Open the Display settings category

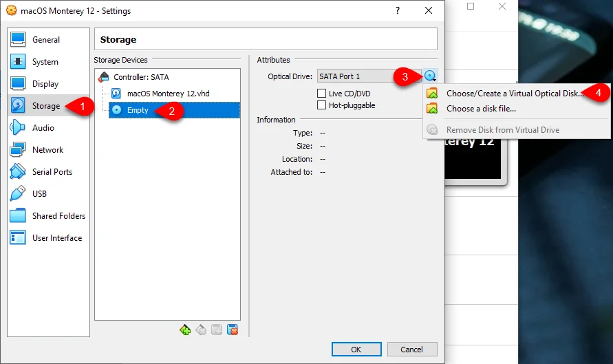pyautogui.click(x=48, y=84)
